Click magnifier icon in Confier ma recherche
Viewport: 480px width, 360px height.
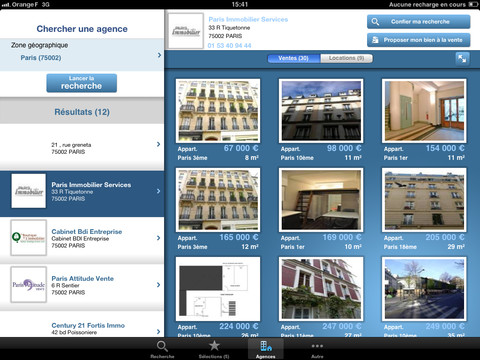point(375,22)
